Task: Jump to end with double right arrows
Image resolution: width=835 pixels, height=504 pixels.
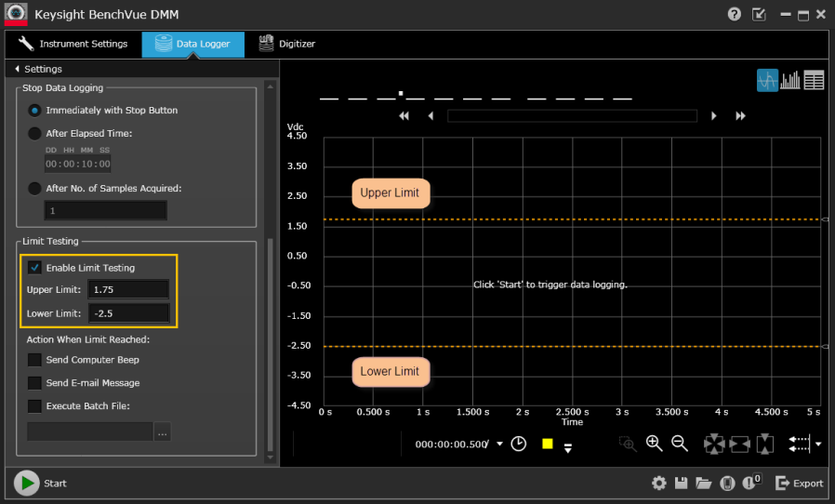Action: click(740, 115)
